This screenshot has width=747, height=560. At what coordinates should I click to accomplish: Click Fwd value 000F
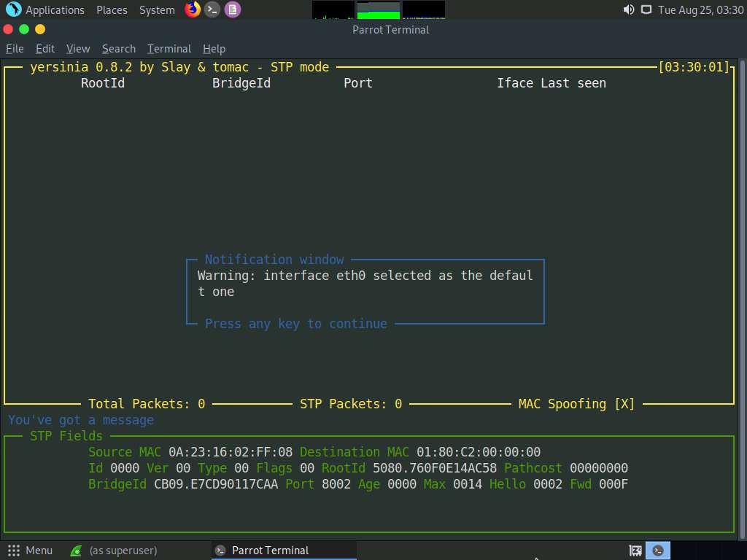(613, 484)
